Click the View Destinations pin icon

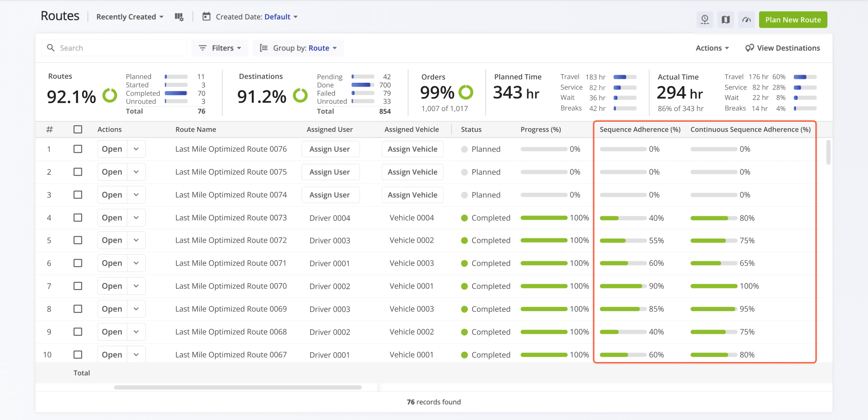(749, 48)
